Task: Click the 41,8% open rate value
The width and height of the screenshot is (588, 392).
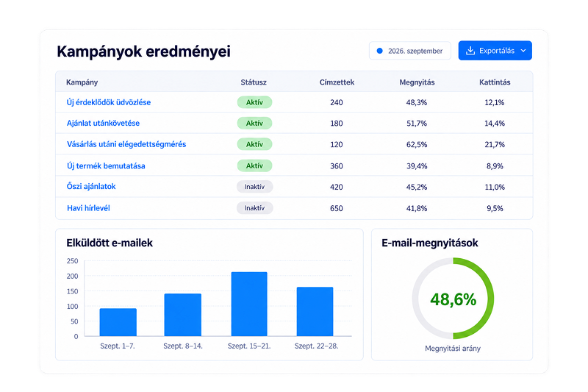Action: click(x=417, y=209)
